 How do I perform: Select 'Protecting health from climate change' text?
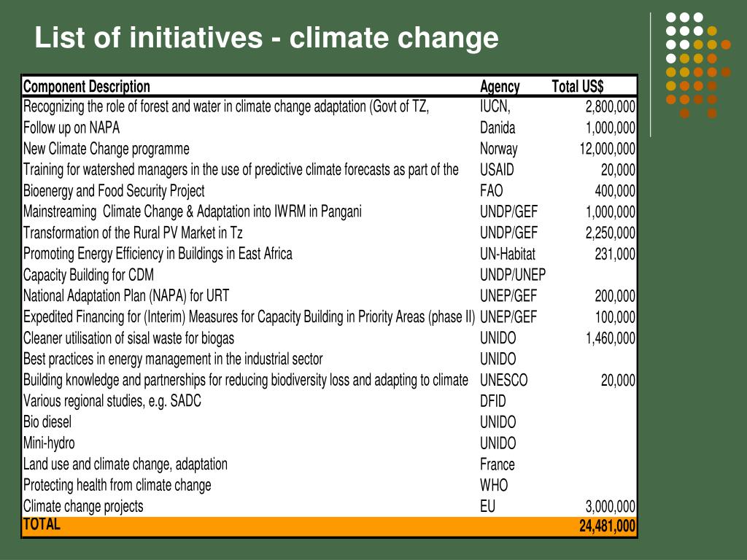(x=117, y=485)
